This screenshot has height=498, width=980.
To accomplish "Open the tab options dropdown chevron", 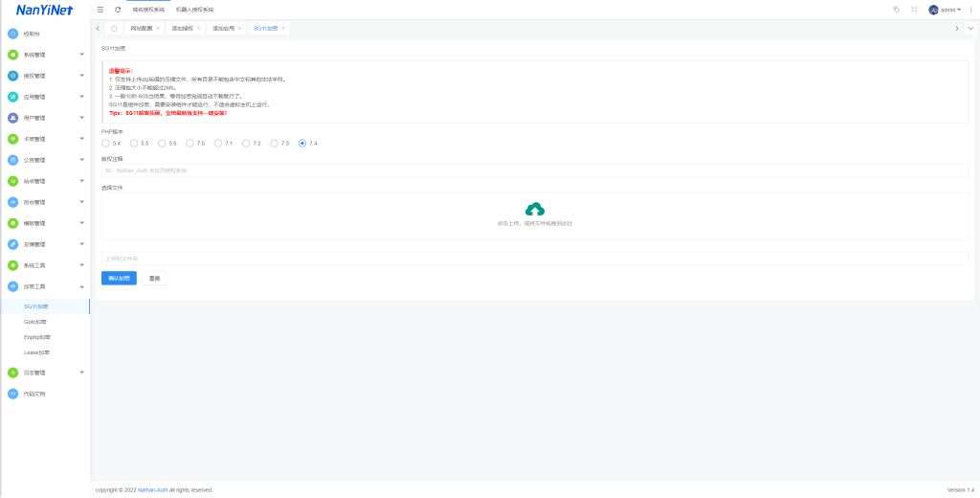I will pyautogui.click(x=970, y=29).
